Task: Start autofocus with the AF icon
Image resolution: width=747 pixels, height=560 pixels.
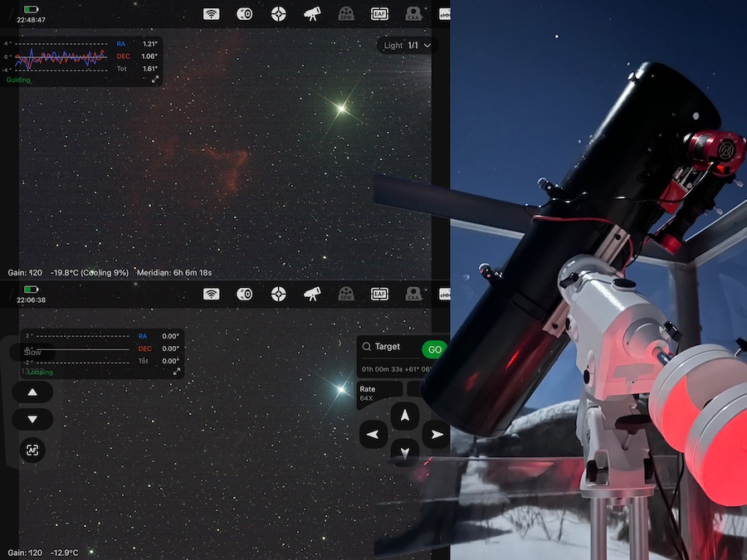Action: [x=32, y=450]
